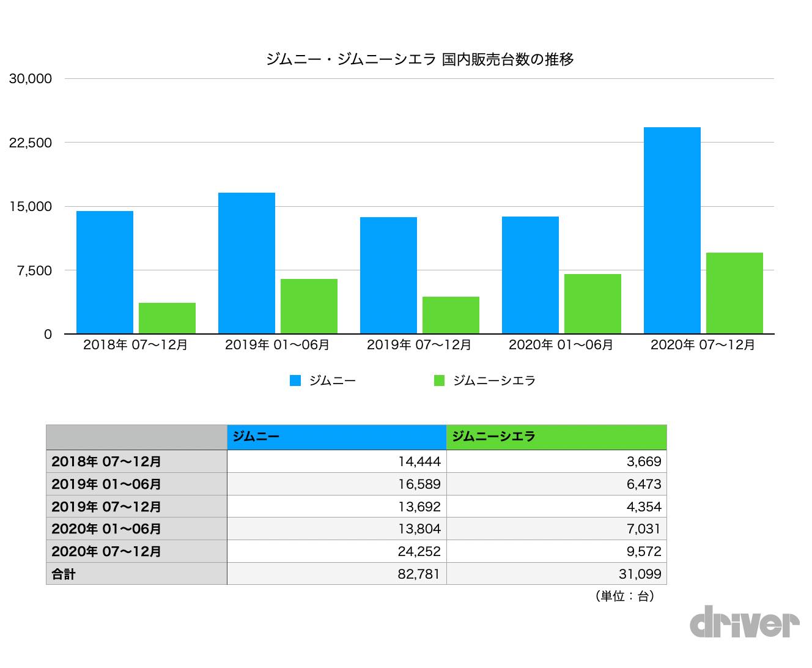The width and height of the screenshot is (812, 668).
Task: Click the x-axis label 2020年 01〜06月
Action: coord(561,345)
